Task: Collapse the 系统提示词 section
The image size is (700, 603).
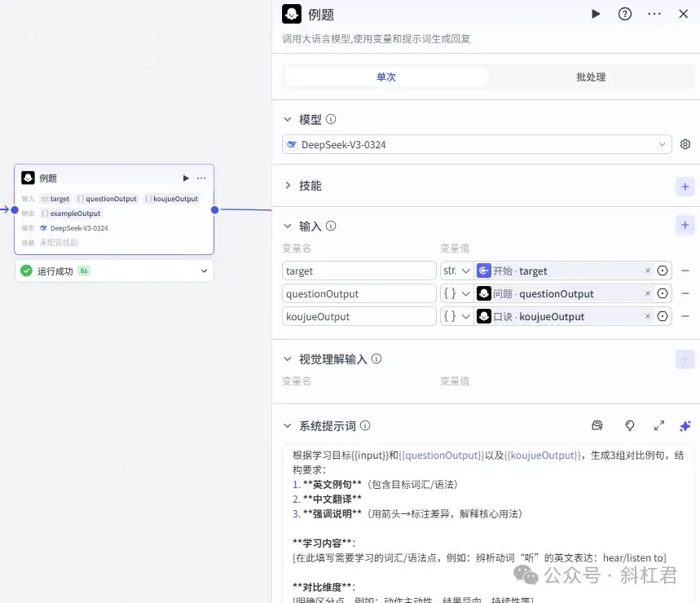Action: [x=288, y=425]
